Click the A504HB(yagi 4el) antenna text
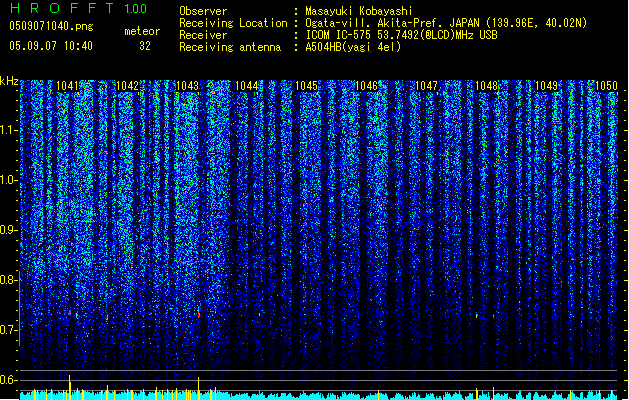The height and width of the screenshot is (400, 629). (353, 47)
